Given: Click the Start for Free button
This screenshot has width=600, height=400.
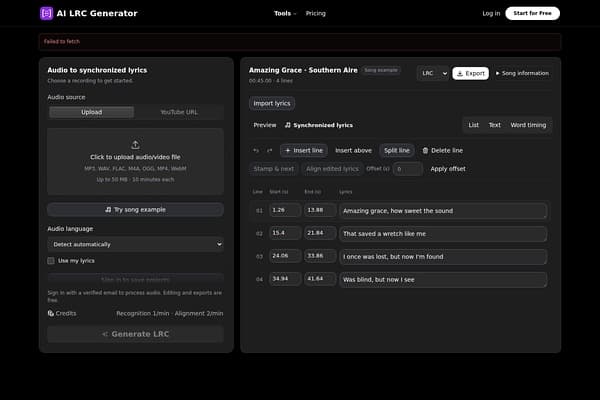Looking at the screenshot, I should pos(532,13).
